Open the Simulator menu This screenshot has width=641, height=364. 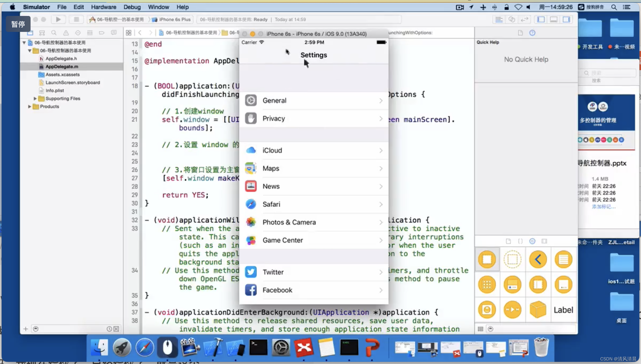[36, 7]
